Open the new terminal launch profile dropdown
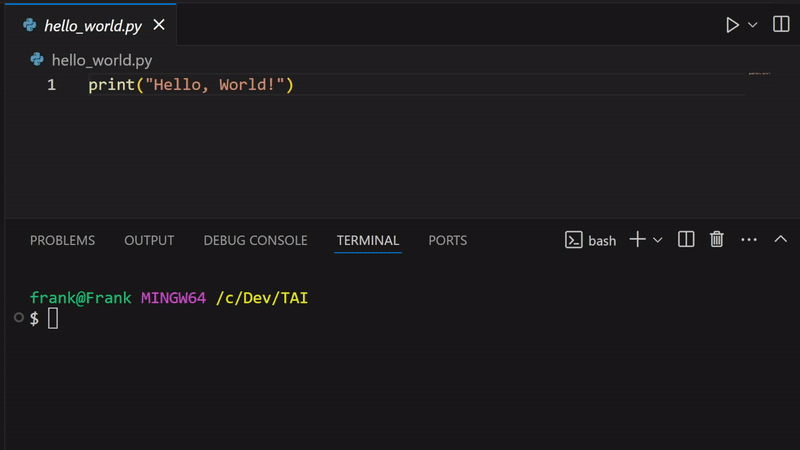This screenshot has width=800, height=450. pos(658,240)
